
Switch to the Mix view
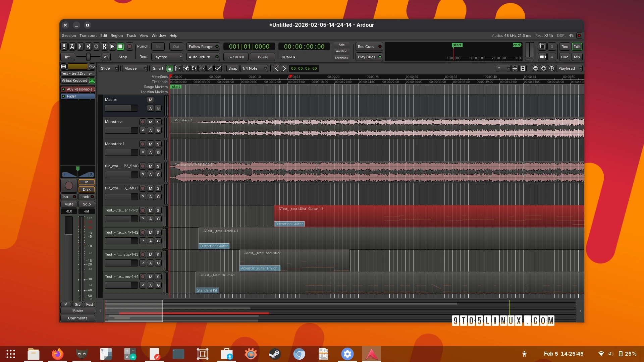(x=577, y=57)
